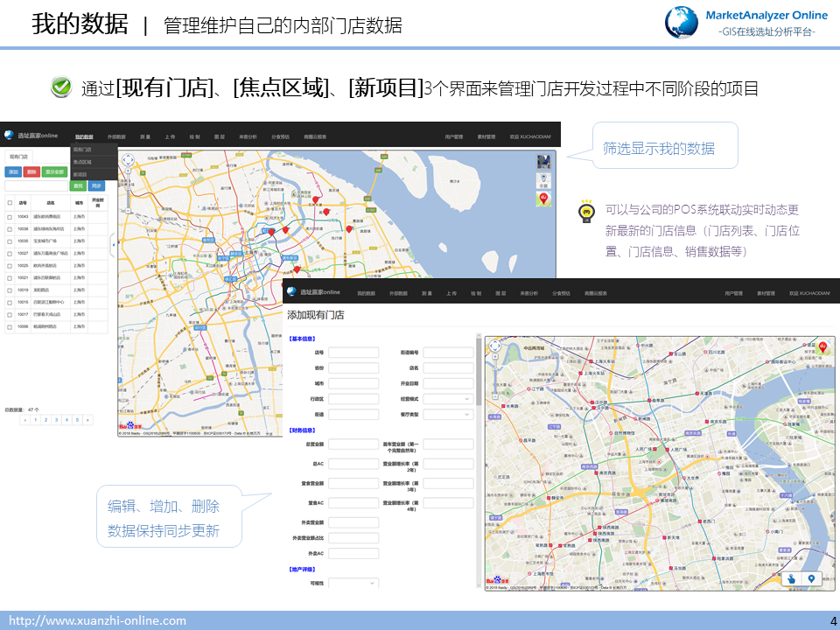Click the pan compass control on the lower map

tap(495, 346)
